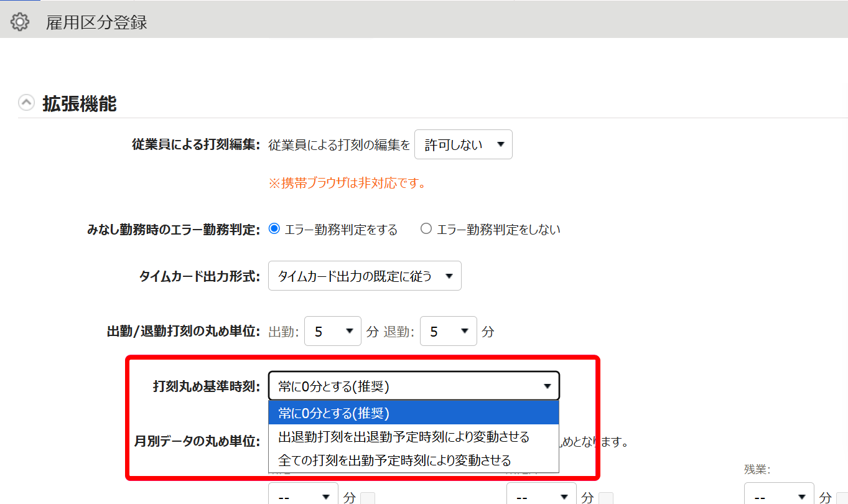Image resolution: width=848 pixels, height=504 pixels.
Task: Click the 雇用区分登録 page title
Action: pyautogui.click(x=96, y=23)
